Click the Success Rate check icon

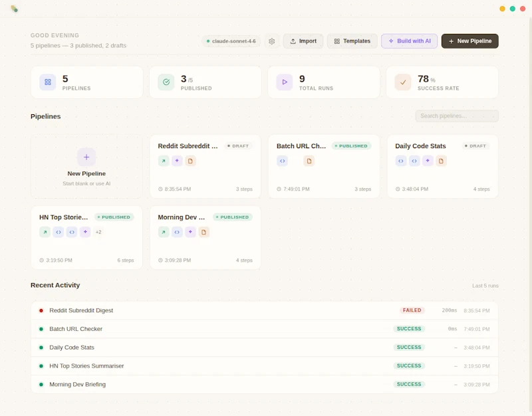(x=403, y=82)
